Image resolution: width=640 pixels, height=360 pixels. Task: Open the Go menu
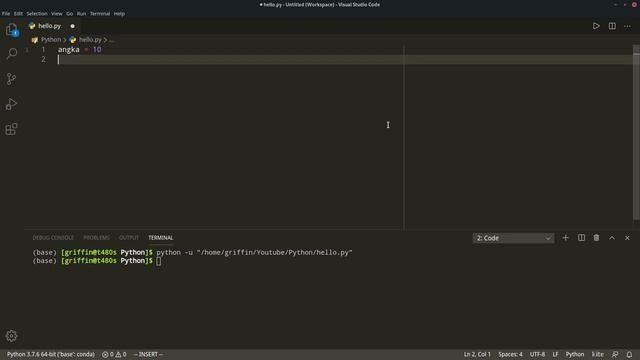pyautogui.click(x=69, y=13)
